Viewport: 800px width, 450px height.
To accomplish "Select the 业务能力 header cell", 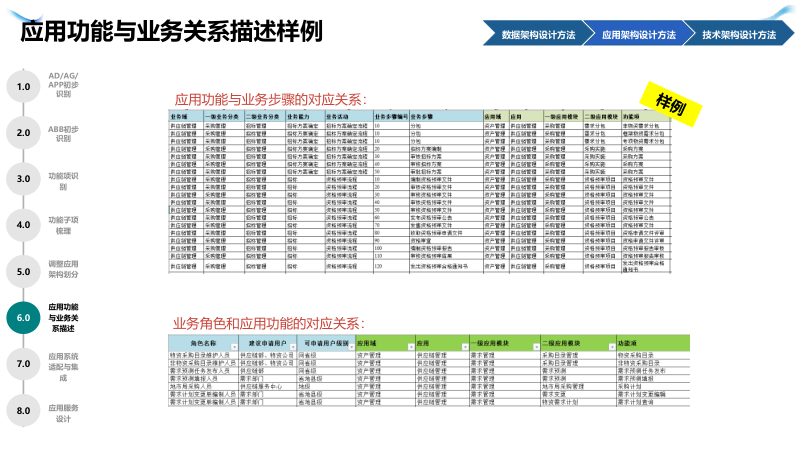I will click(x=305, y=116).
